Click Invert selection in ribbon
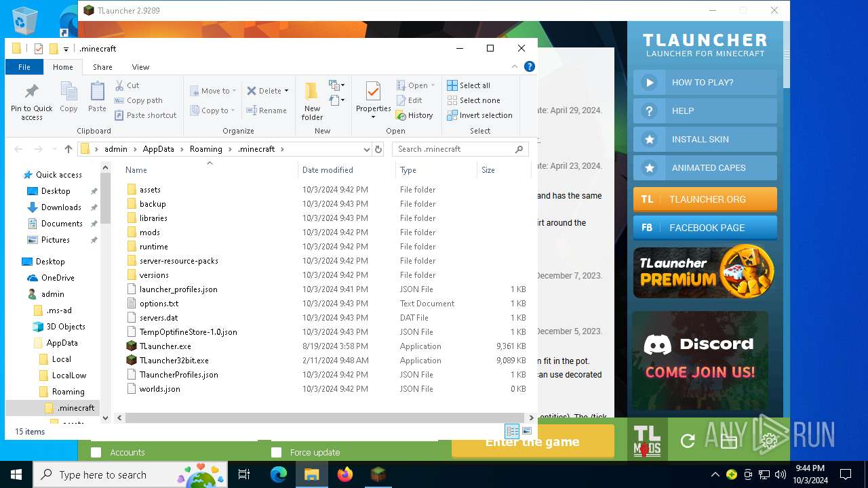This screenshot has height=488, width=868. click(x=479, y=115)
